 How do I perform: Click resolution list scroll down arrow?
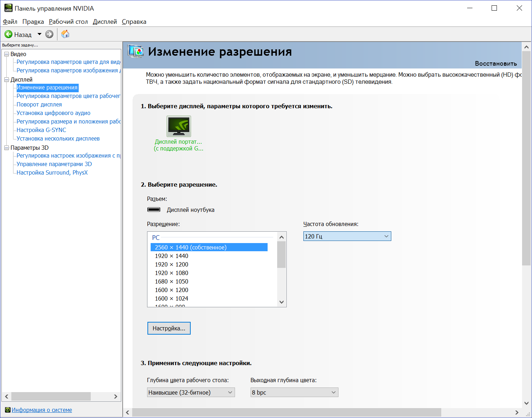point(281,302)
